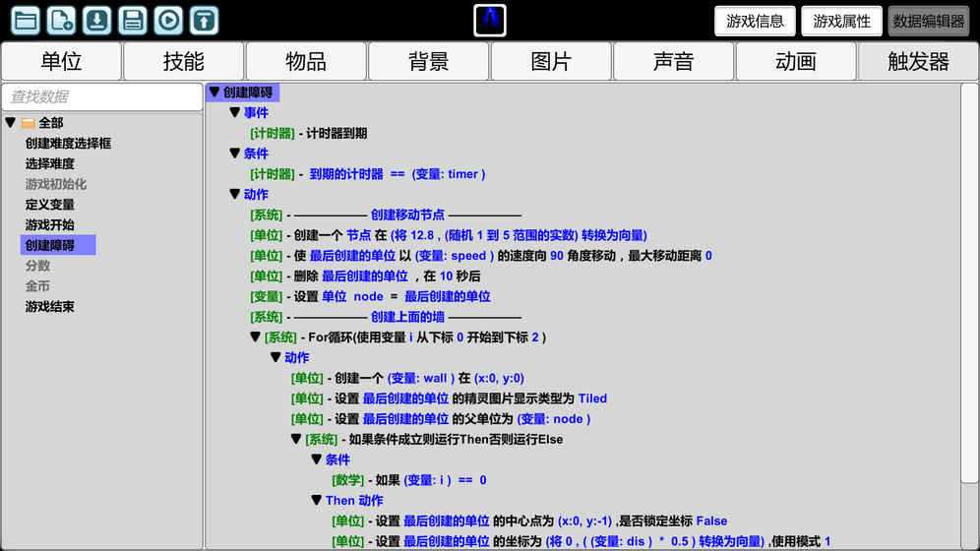Screen dimensions: 980x551
Task: Open project folder icon in toolbar
Action: point(25,21)
